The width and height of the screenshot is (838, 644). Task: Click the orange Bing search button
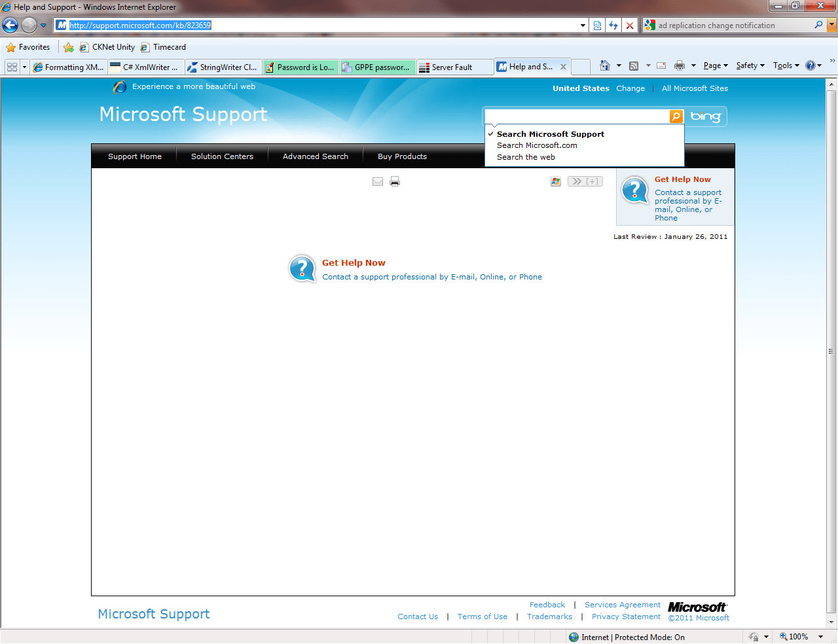[676, 116]
